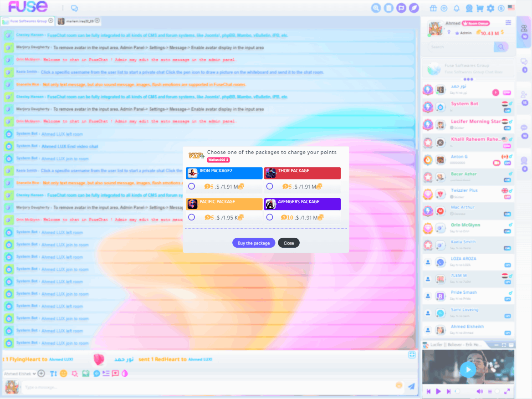Open the notification bell
Viewport: 532px width, 399px height.
[x=457, y=8]
